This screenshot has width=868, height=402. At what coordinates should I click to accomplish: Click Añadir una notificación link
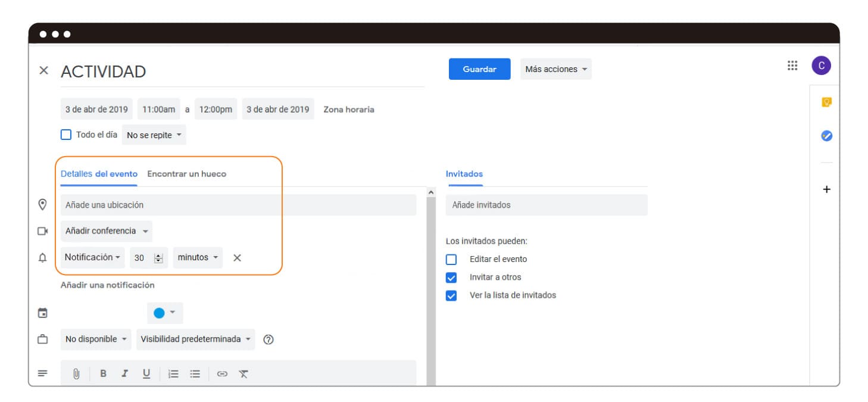pos(107,285)
